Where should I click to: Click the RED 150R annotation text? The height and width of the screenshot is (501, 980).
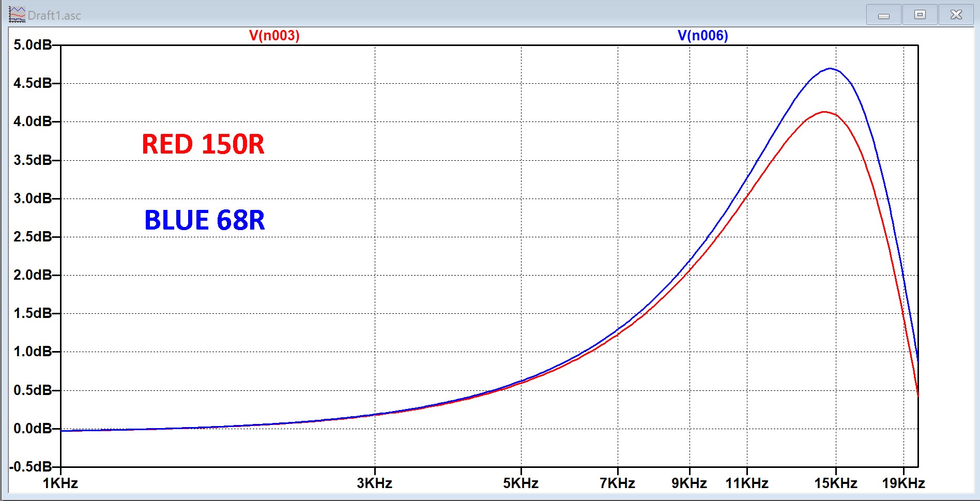click(x=203, y=144)
